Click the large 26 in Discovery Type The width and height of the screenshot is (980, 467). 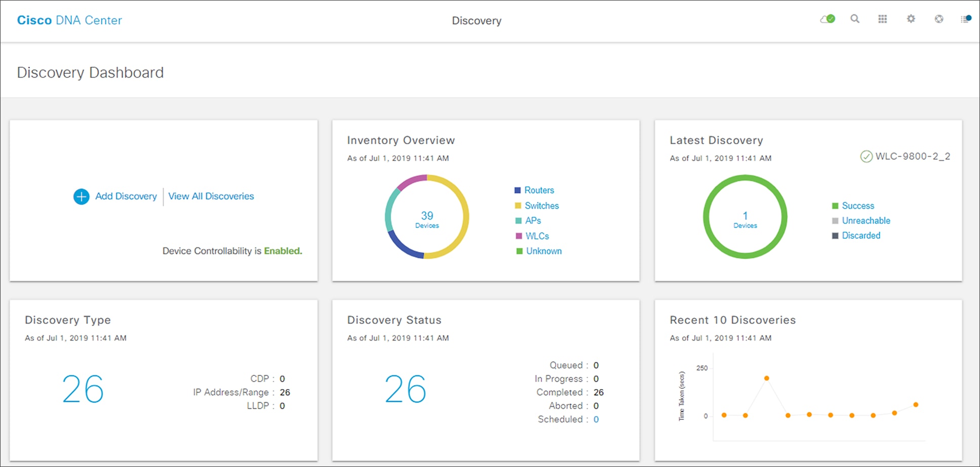coord(83,389)
